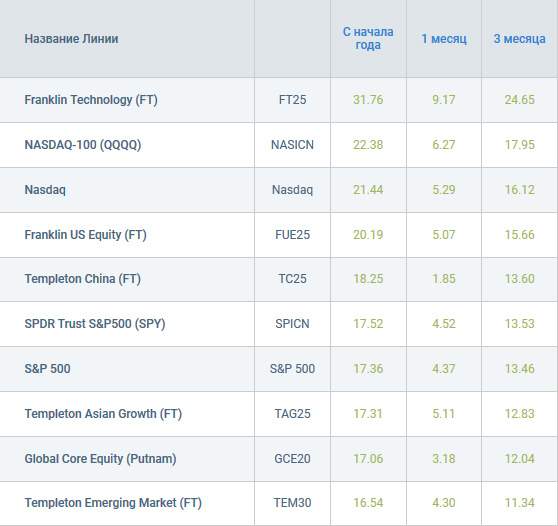
Task: Sort by the '3 месяца' column header
Action: 519,38
